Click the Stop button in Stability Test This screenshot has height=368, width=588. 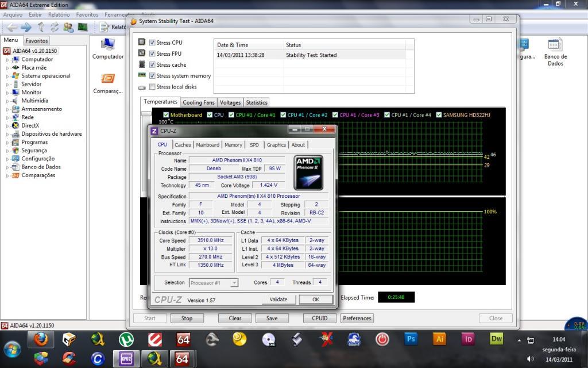[187, 318]
